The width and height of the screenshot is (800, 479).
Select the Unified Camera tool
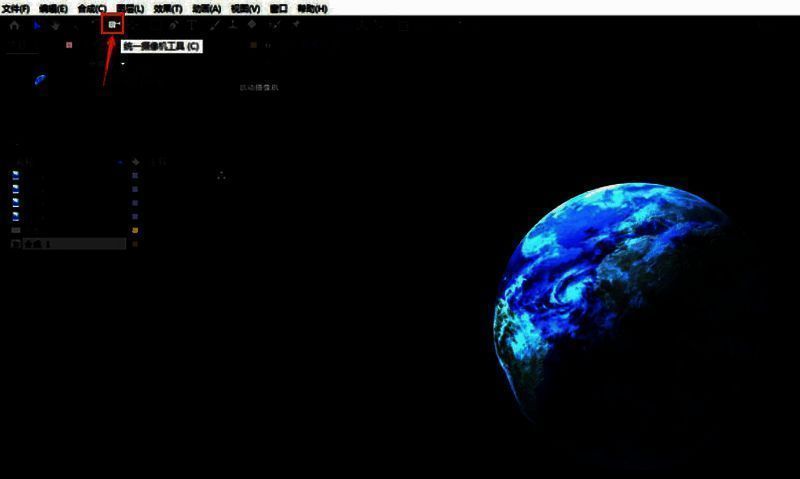coord(113,25)
